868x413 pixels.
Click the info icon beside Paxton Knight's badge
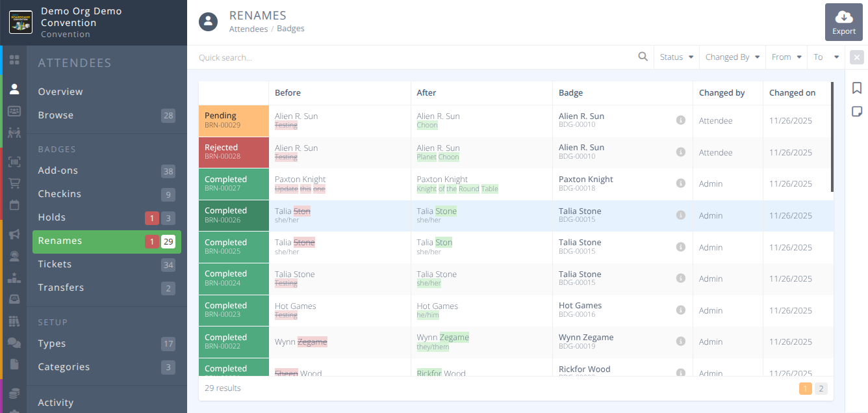[680, 183]
